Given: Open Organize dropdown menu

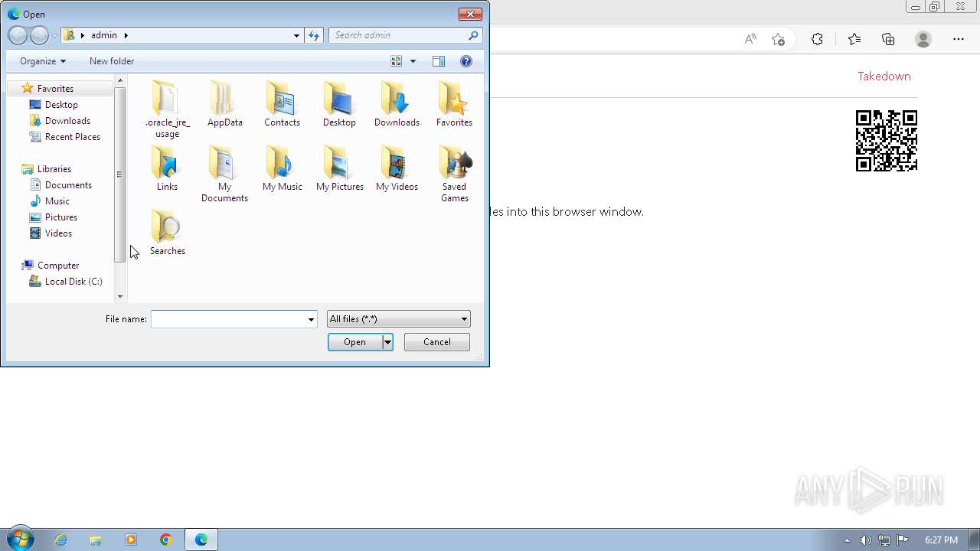Looking at the screenshot, I should tap(43, 61).
